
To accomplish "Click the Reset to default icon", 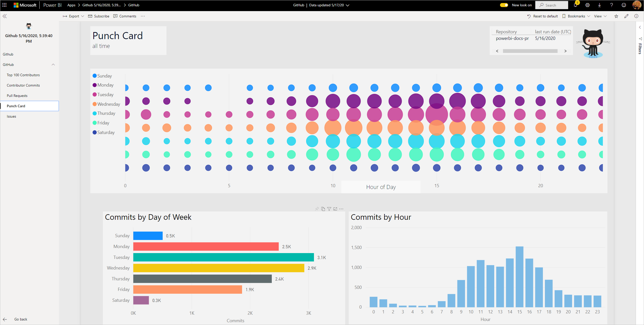I will tap(529, 16).
